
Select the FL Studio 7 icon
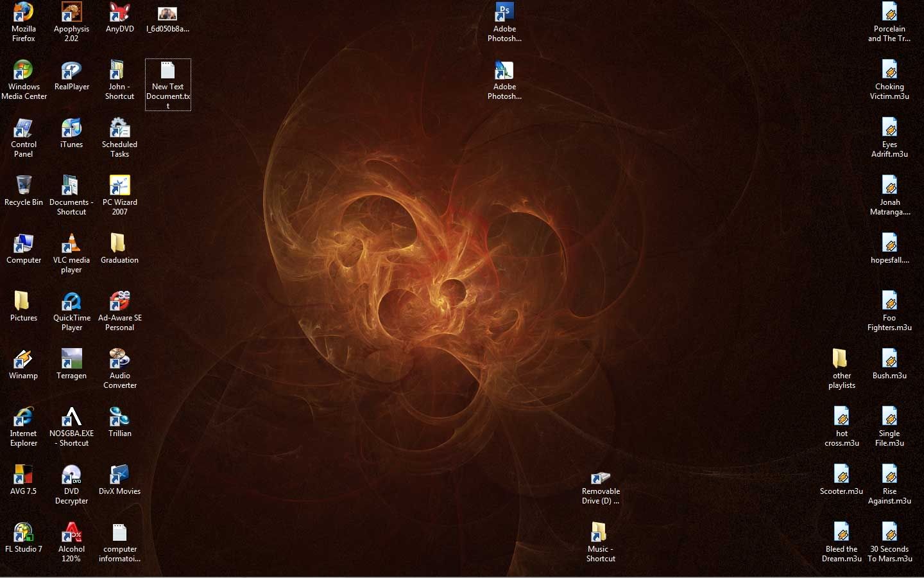tap(23, 532)
